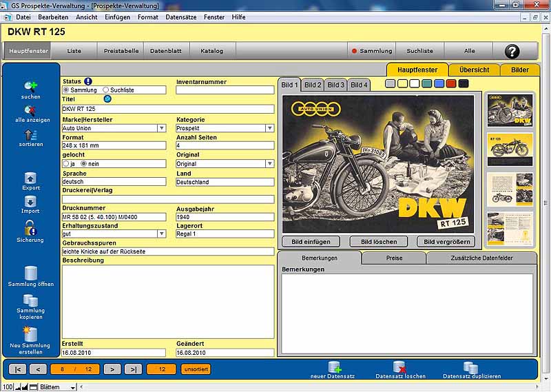Click the globe icon next to Titel
The width and height of the screenshot is (551, 392).
(107, 99)
